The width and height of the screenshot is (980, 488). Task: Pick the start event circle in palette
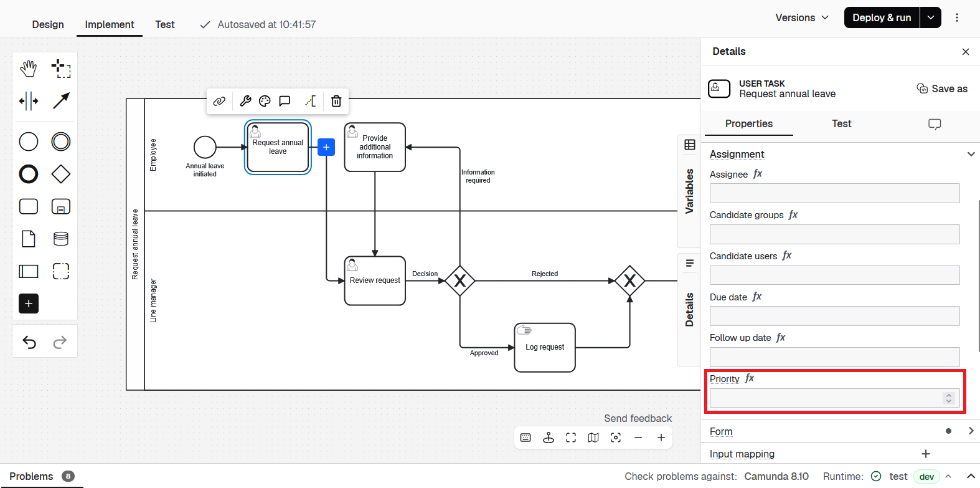click(x=29, y=141)
